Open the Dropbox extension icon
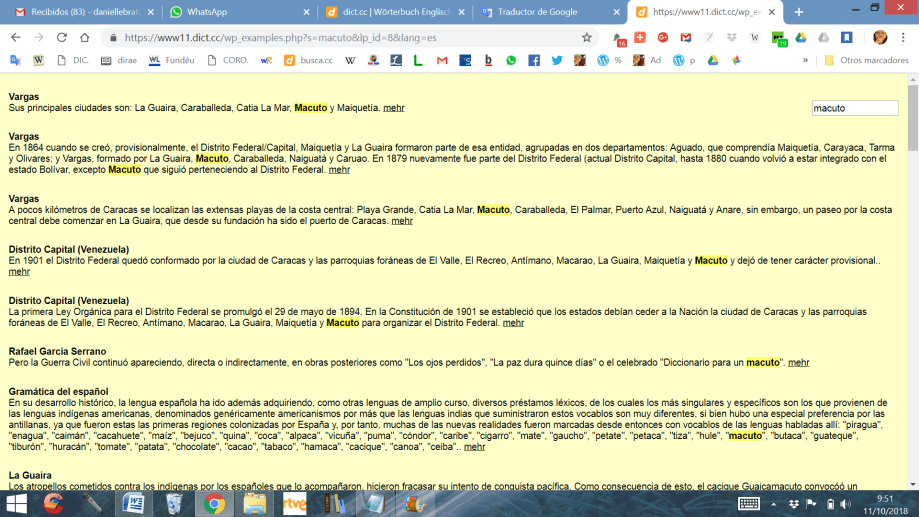This screenshot has width=919, height=517. point(733,37)
